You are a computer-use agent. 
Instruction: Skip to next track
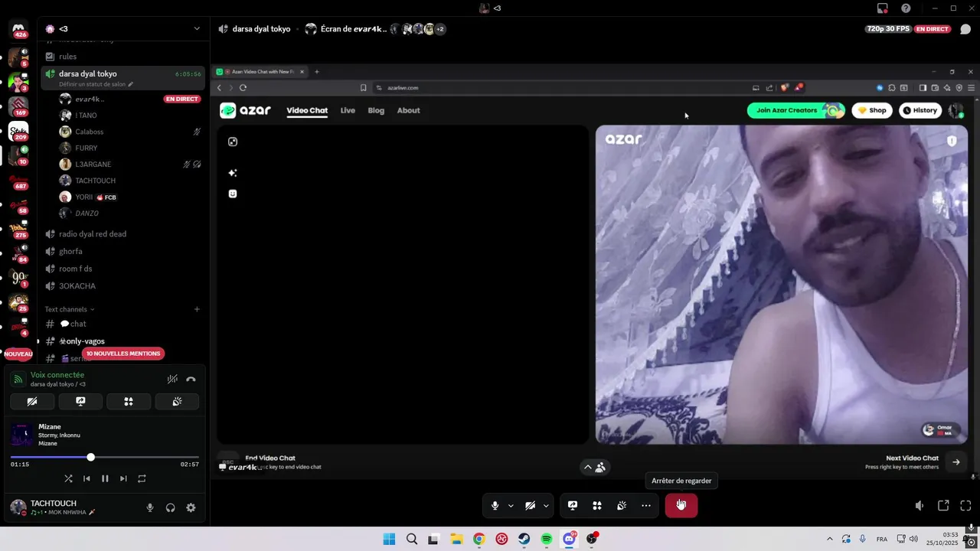coord(123,478)
